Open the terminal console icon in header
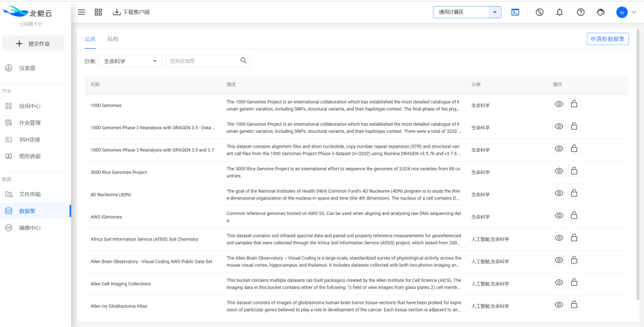 point(515,13)
